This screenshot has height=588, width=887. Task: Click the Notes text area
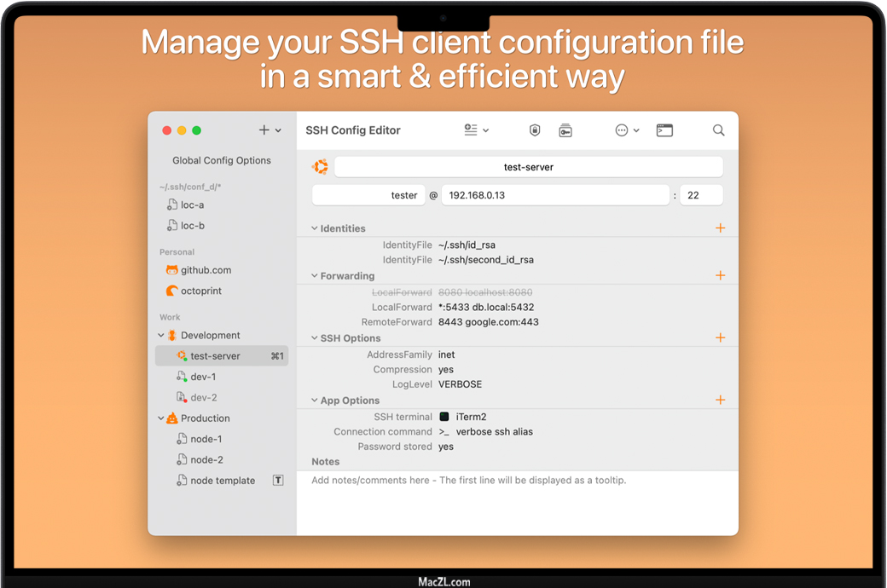point(517,503)
